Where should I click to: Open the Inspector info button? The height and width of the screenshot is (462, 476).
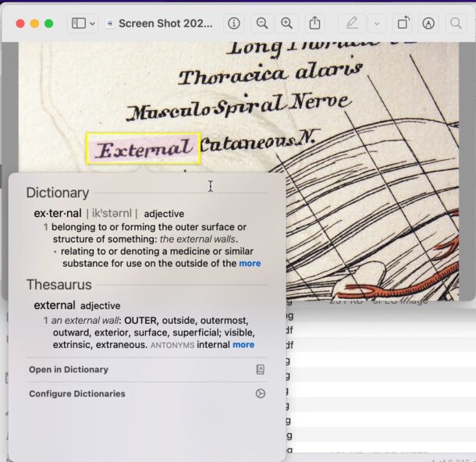coord(234,23)
